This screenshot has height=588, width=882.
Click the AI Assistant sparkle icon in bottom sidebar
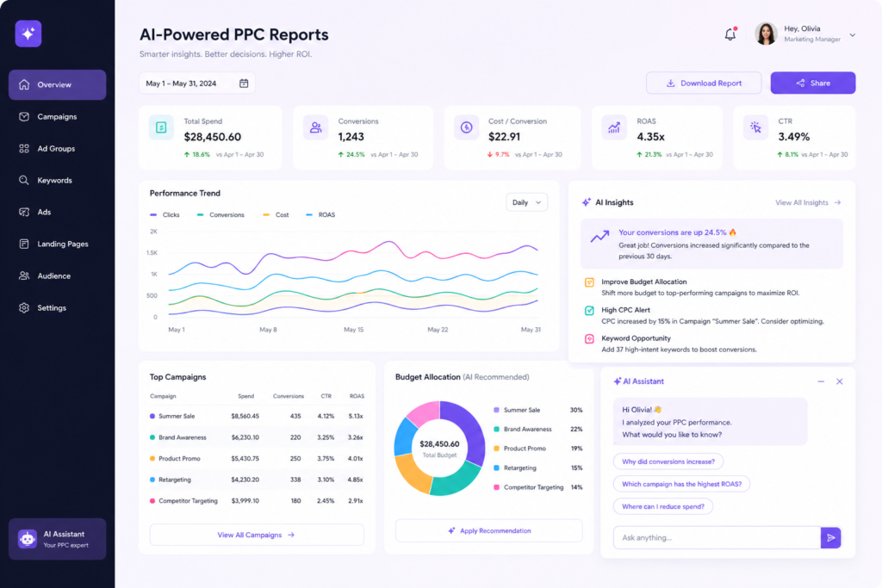[x=28, y=538]
